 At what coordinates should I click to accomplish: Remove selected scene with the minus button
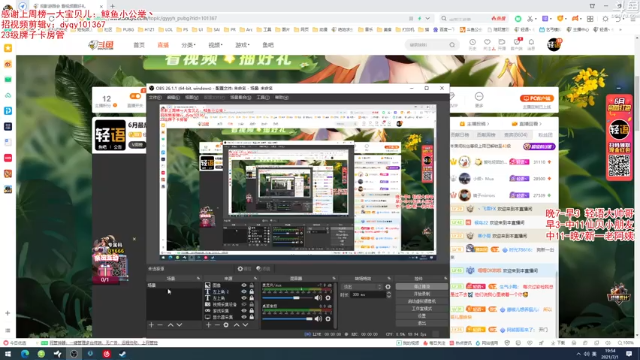tap(160, 325)
